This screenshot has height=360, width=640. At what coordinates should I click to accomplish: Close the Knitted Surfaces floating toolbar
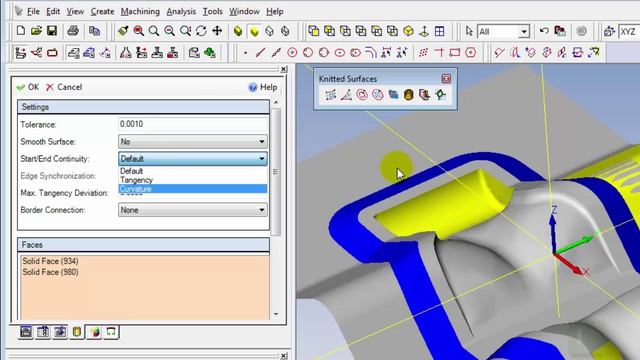446,79
